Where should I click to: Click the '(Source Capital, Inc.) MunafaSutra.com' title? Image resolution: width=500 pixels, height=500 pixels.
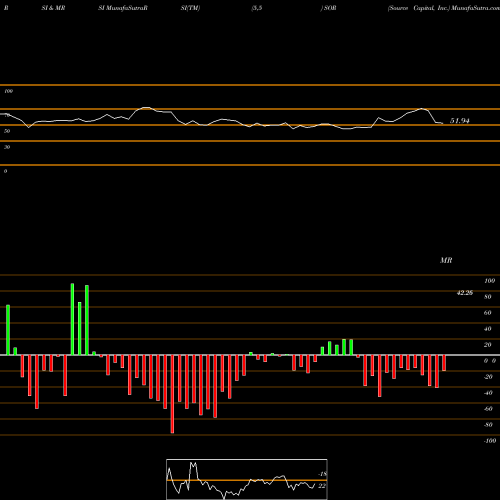(x=444, y=8)
